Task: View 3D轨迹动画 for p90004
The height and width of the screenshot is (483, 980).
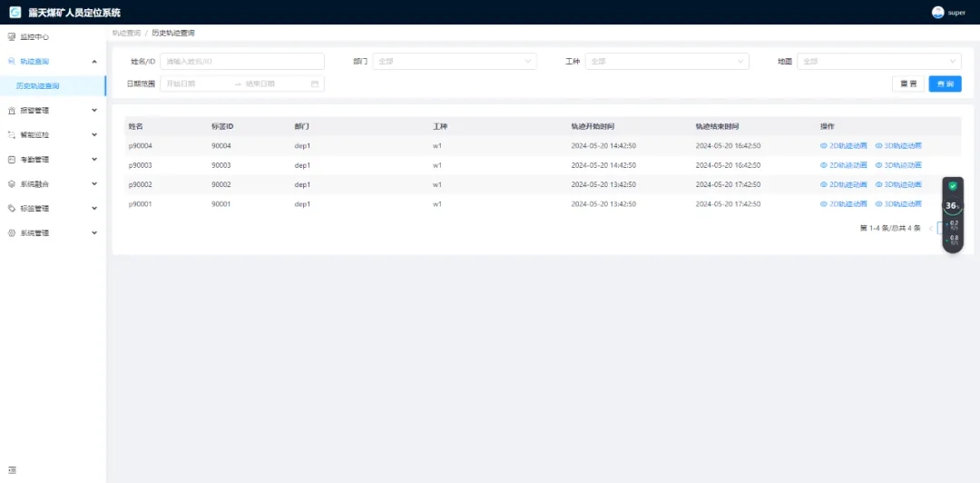Action: (898, 146)
